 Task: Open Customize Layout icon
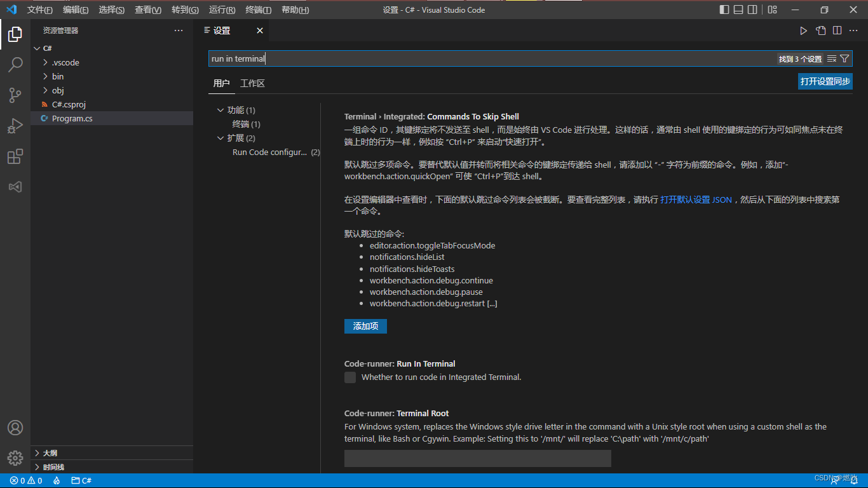772,10
